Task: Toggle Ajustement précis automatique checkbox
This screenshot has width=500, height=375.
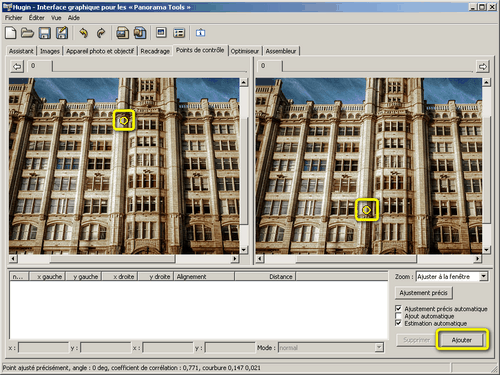Action: [398, 308]
